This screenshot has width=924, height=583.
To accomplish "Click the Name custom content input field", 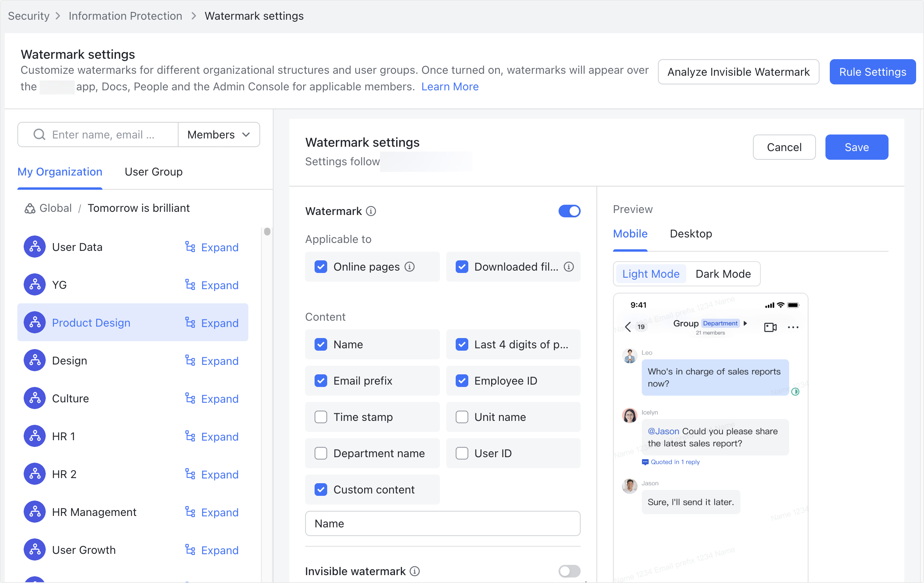I will click(x=442, y=523).
